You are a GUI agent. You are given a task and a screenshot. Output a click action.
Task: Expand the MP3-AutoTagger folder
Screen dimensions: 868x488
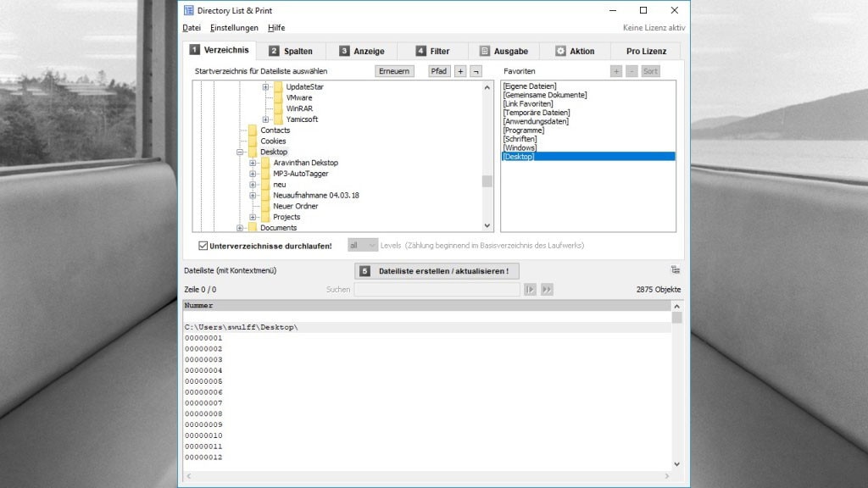tap(253, 174)
